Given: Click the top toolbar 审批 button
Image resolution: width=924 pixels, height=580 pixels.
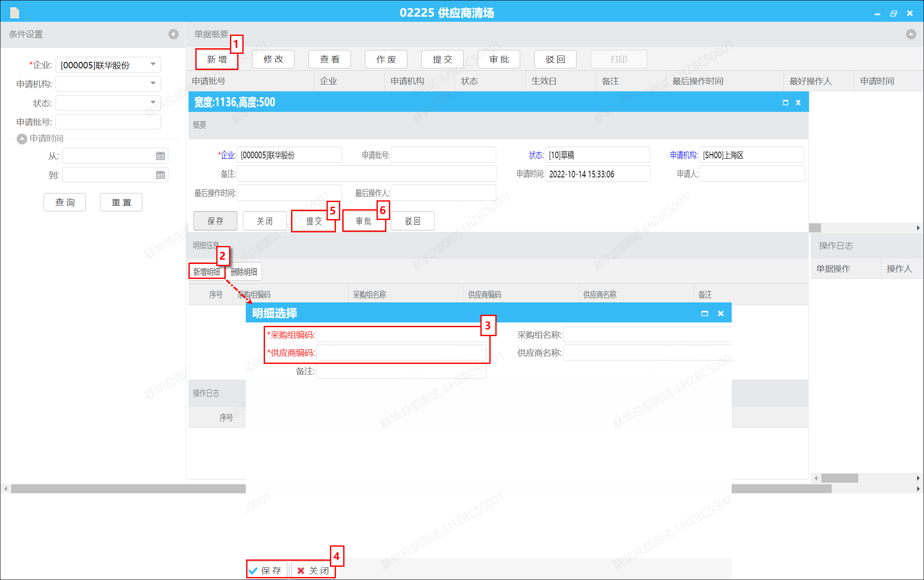Looking at the screenshot, I should (x=499, y=59).
